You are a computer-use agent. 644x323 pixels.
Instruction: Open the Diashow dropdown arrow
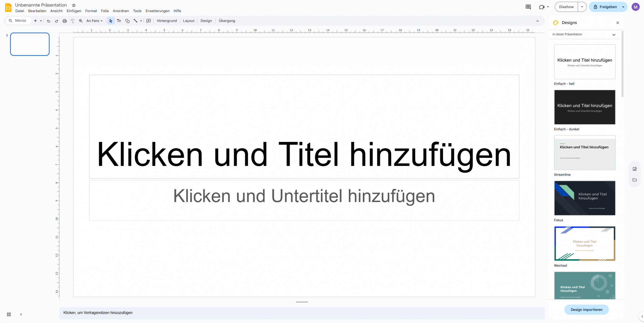coord(582,7)
